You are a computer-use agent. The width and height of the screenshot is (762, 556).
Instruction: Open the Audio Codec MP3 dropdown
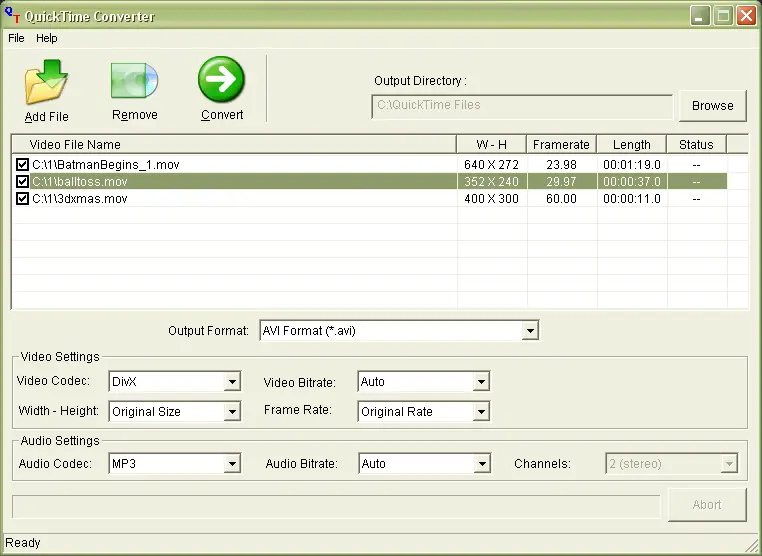232,464
